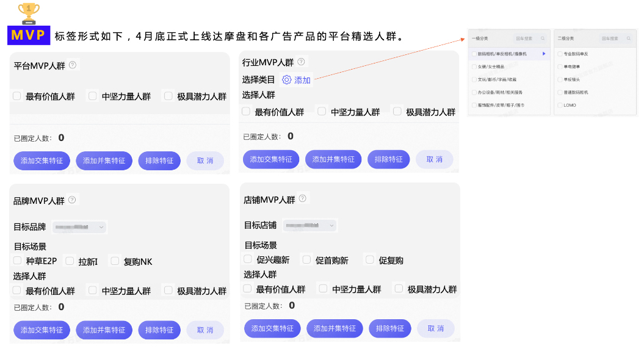This screenshot has height=354, width=644.
Task: Open the 目标品牌 dropdown
Action: click(80, 226)
